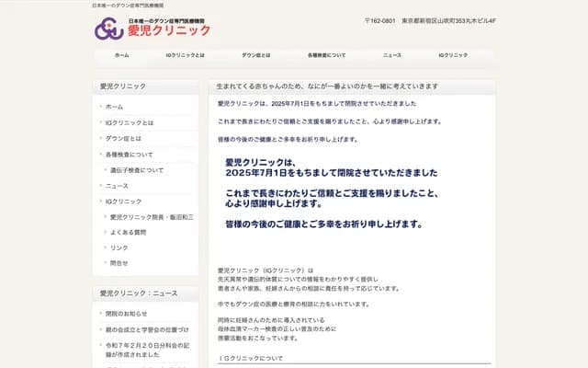
Task: Open よくある質問 sidebar link
Action: click(129, 233)
